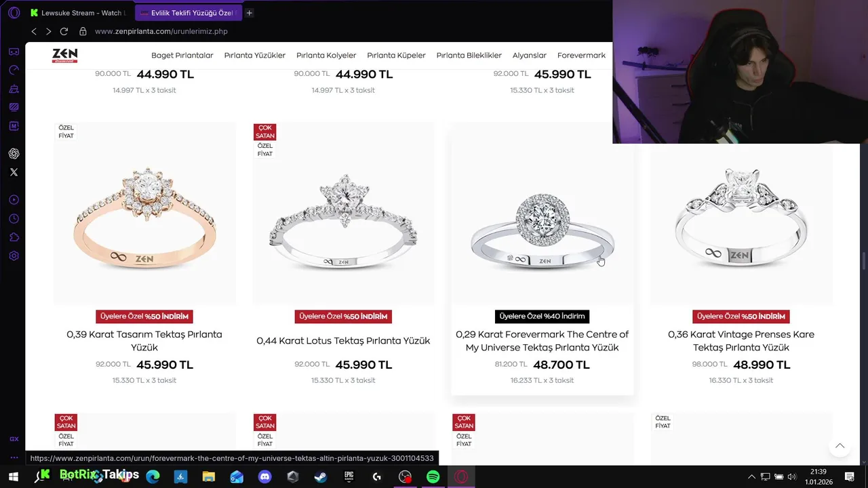Open the Forevermark menu item

[581, 56]
